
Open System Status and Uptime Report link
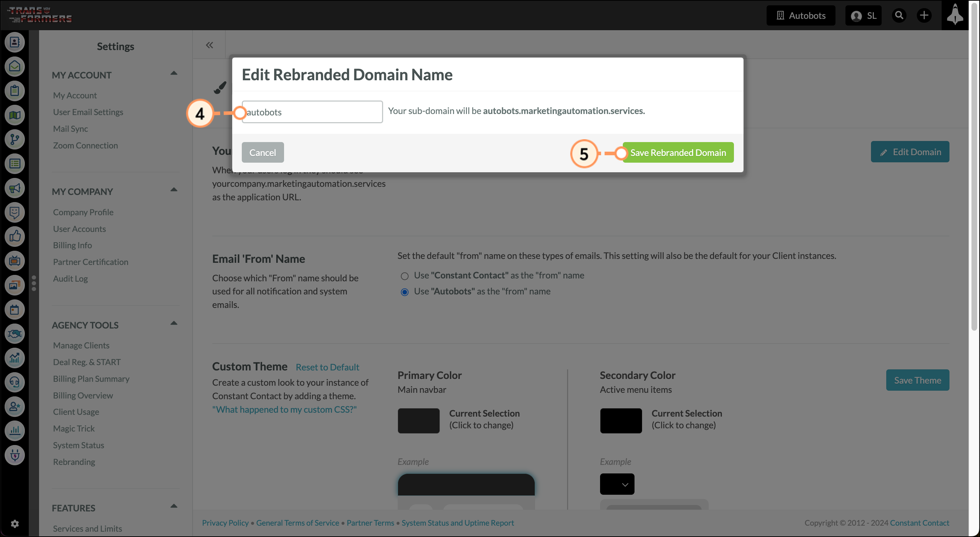[458, 522]
